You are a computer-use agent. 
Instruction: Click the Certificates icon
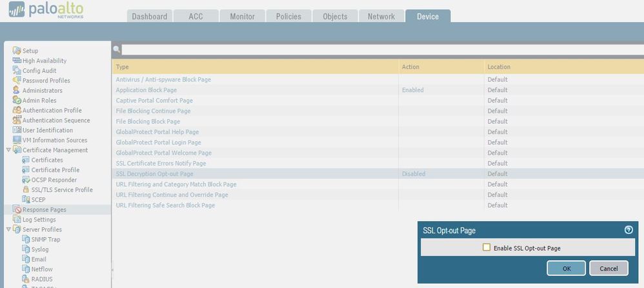[25, 160]
